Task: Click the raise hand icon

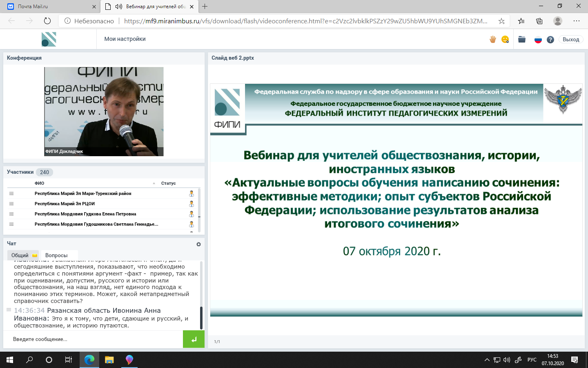Action: tap(493, 39)
